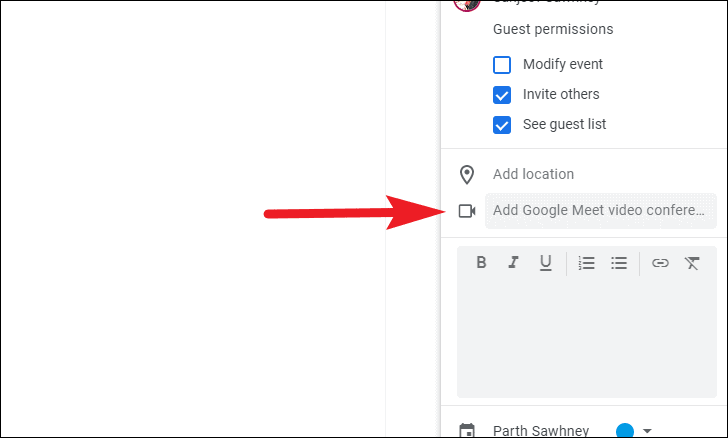Click the location pin icon
The image size is (728, 438).
click(467, 175)
